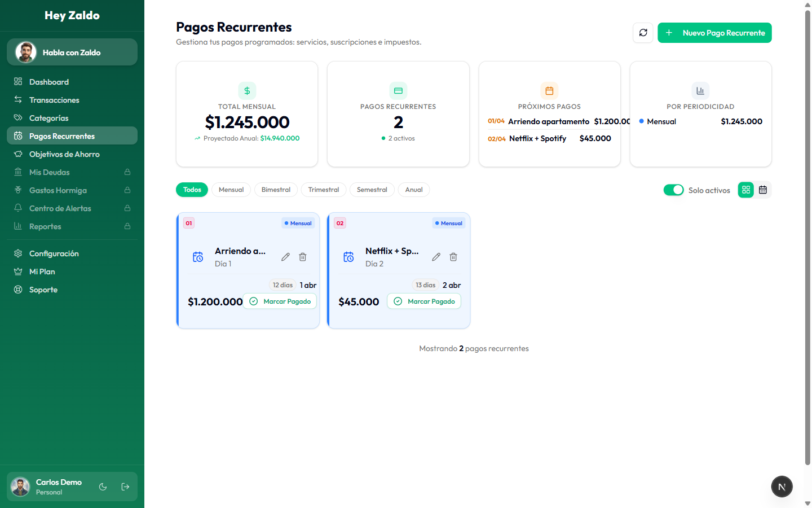Choose the Trimestral periodicity filter
The width and height of the screenshot is (812, 508).
pyautogui.click(x=323, y=190)
